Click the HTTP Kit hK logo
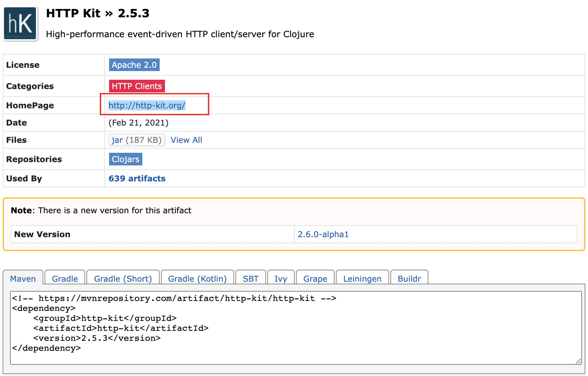 (x=20, y=24)
